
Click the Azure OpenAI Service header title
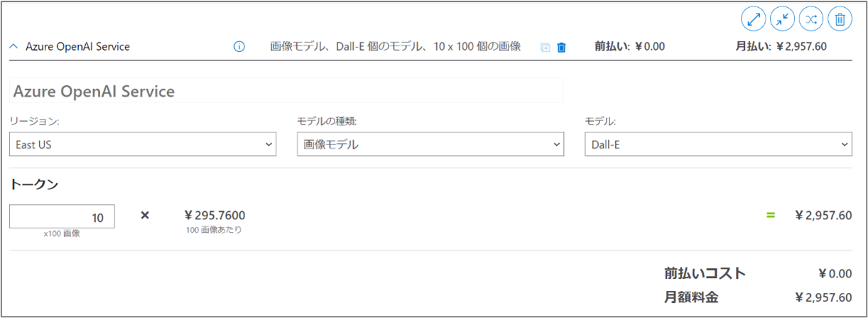coord(77,47)
